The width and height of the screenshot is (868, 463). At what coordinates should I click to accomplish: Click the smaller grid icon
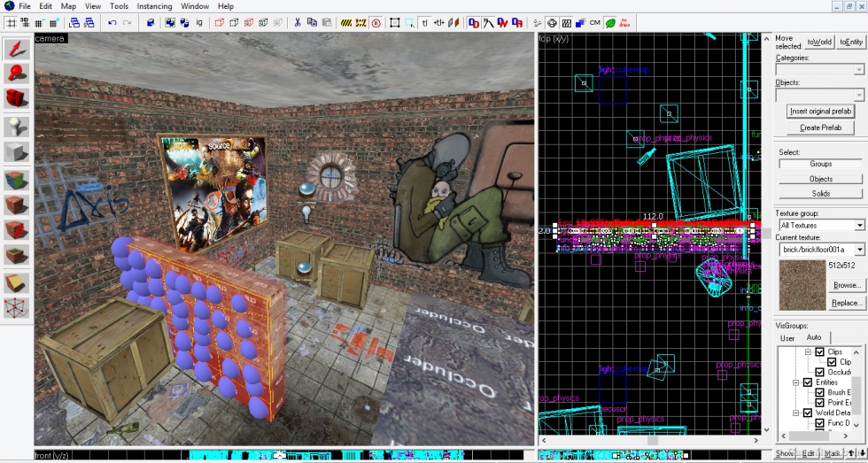(39, 23)
